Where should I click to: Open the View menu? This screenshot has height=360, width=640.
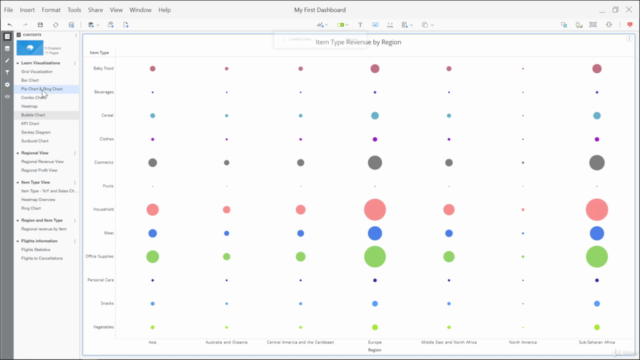click(116, 10)
